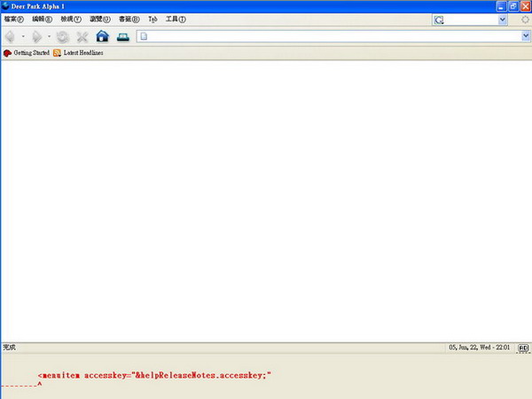
Task: Click the date and time status text
Action: 479,347
